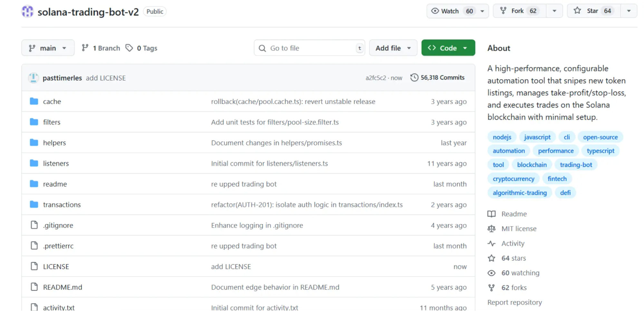Image resolution: width=644 pixels, height=311 pixels.
Task: Click the scales icon beside MIT license
Action: click(x=491, y=229)
